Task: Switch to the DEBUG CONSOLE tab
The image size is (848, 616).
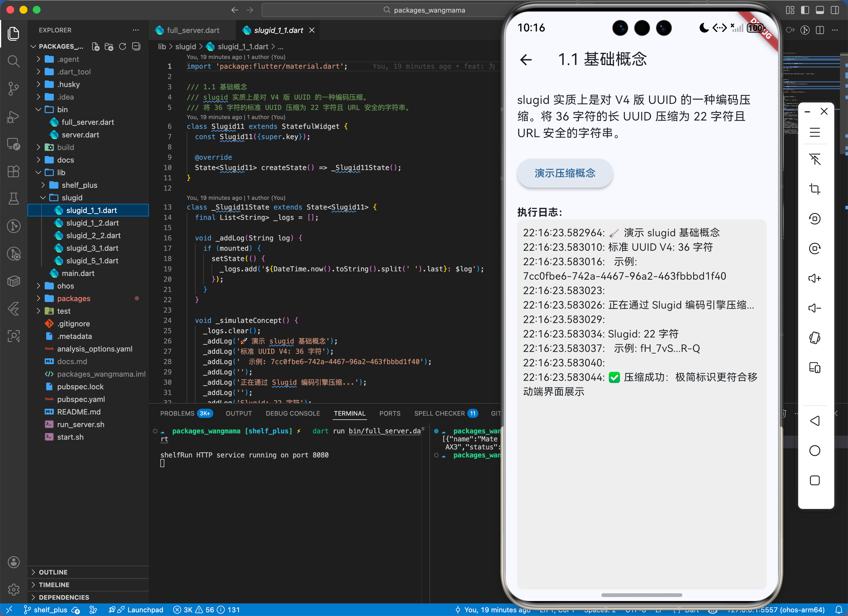Action: [x=292, y=413]
